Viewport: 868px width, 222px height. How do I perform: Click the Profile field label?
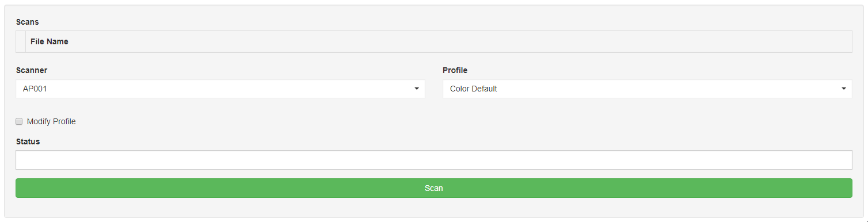[x=455, y=70]
